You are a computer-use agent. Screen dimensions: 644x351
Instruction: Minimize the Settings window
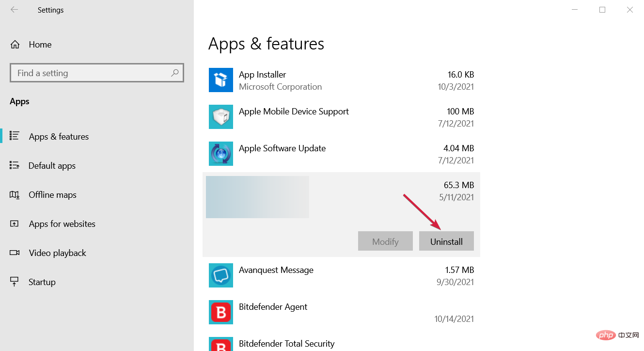click(574, 10)
